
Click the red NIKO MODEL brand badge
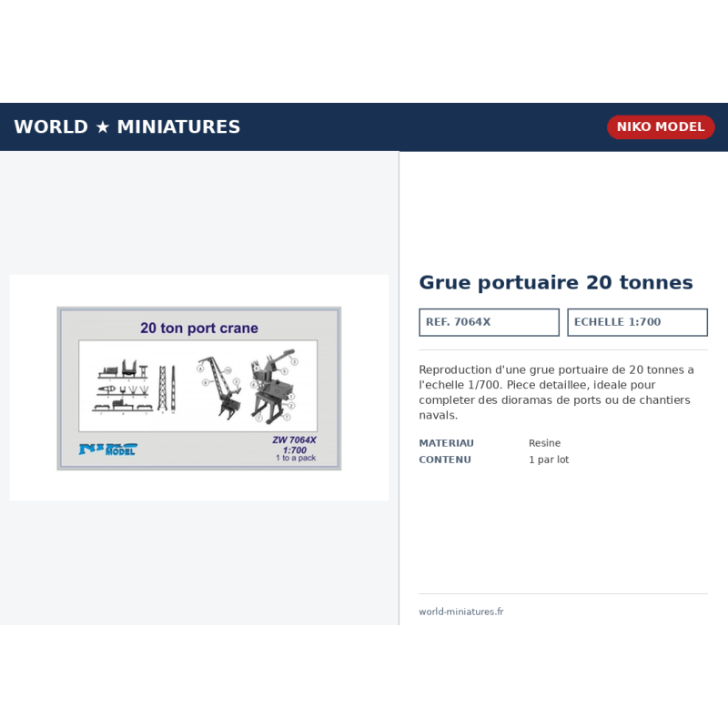(x=661, y=126)
